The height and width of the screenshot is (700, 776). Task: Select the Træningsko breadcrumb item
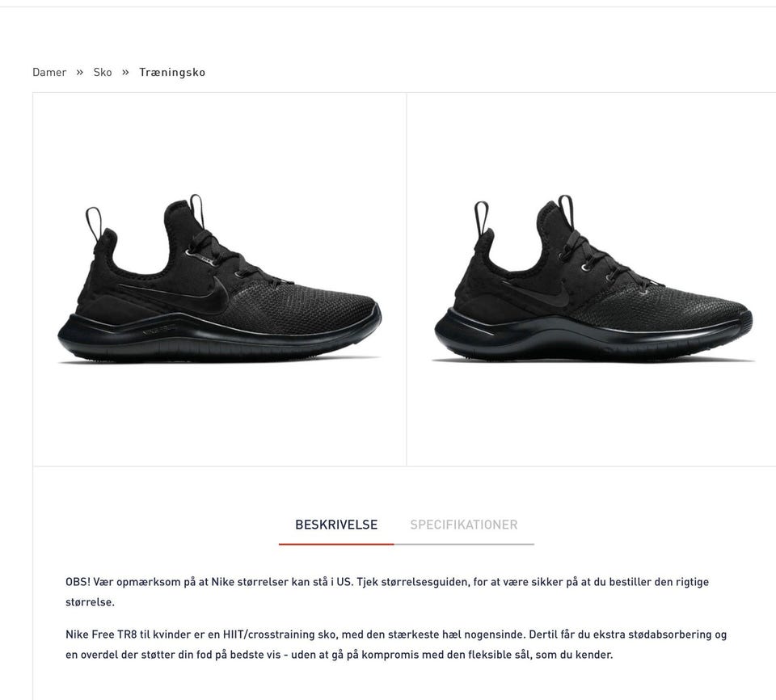pyautogui.click(x=171, y=72)
